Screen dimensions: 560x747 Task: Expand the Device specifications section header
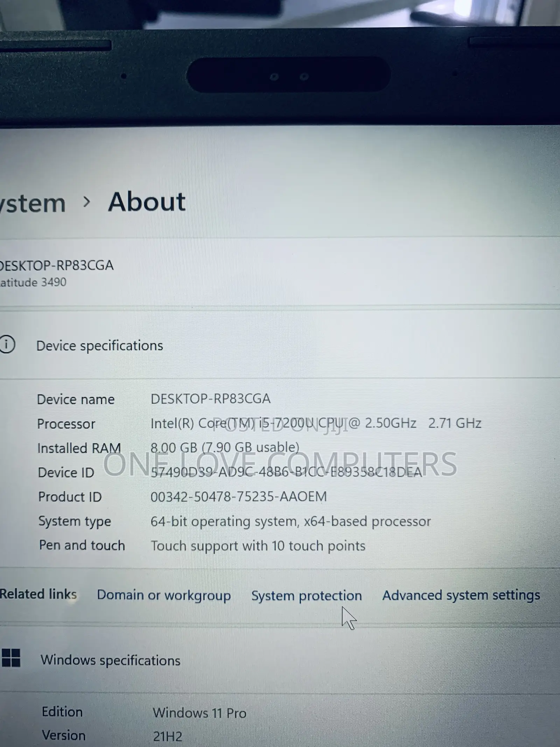[x=280, y=345]
